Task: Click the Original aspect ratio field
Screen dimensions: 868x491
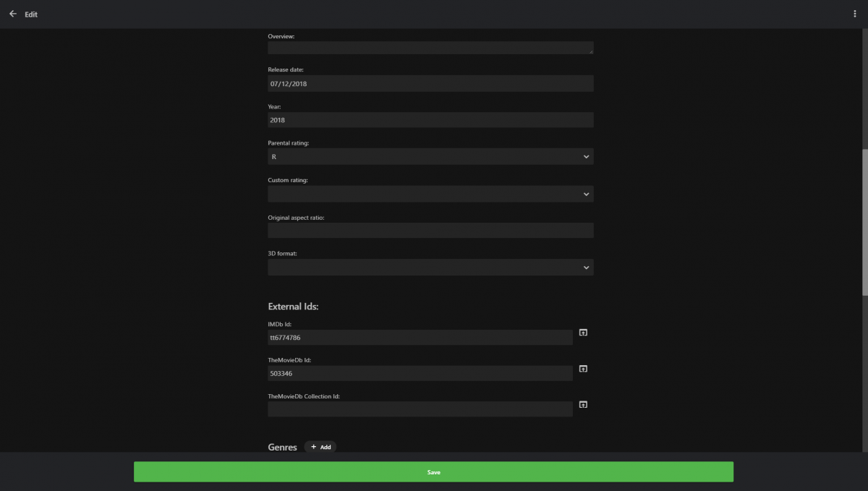Action: (430, 230)
